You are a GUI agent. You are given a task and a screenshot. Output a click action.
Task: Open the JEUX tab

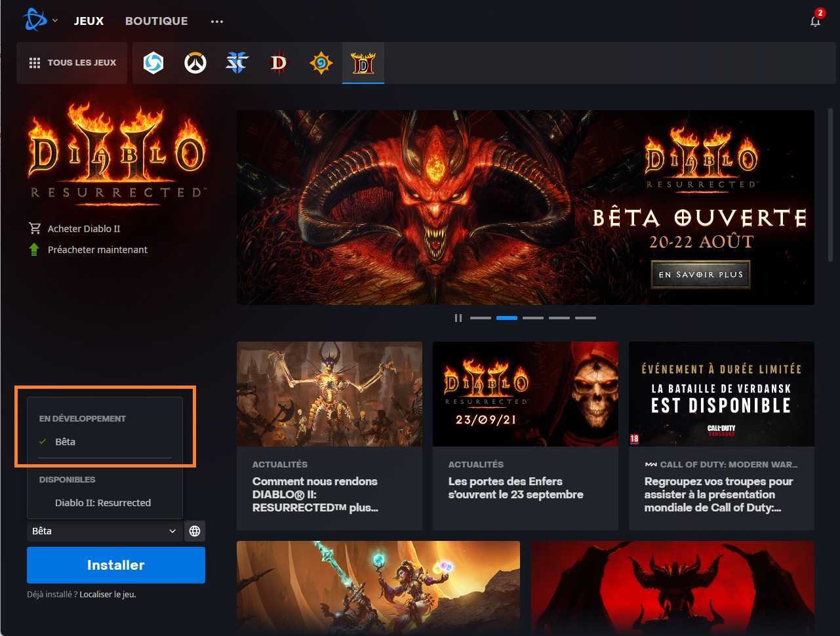89,21
